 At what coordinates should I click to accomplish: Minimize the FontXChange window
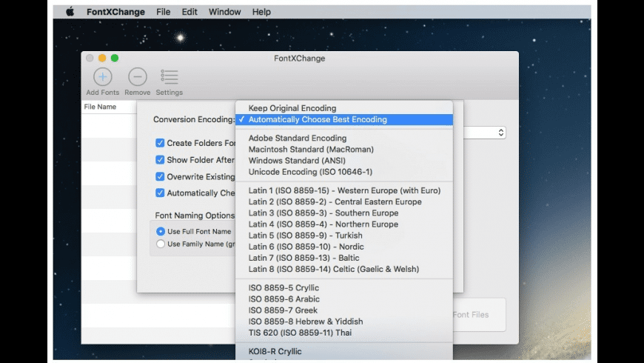102,58
